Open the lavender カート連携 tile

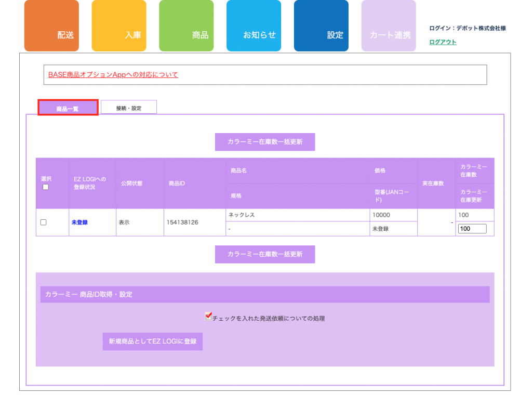click(389, 26)
